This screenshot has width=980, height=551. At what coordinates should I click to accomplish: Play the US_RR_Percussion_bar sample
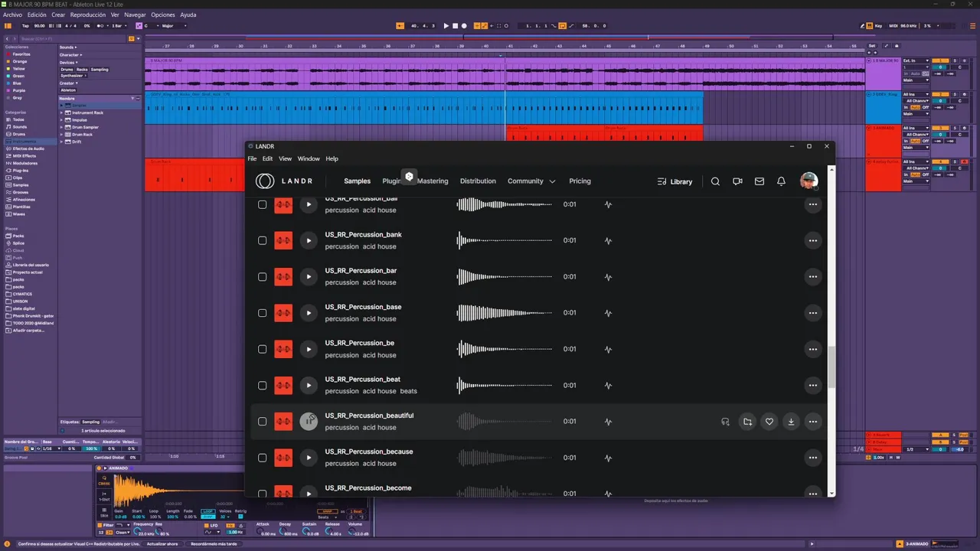tap(309, 276)
